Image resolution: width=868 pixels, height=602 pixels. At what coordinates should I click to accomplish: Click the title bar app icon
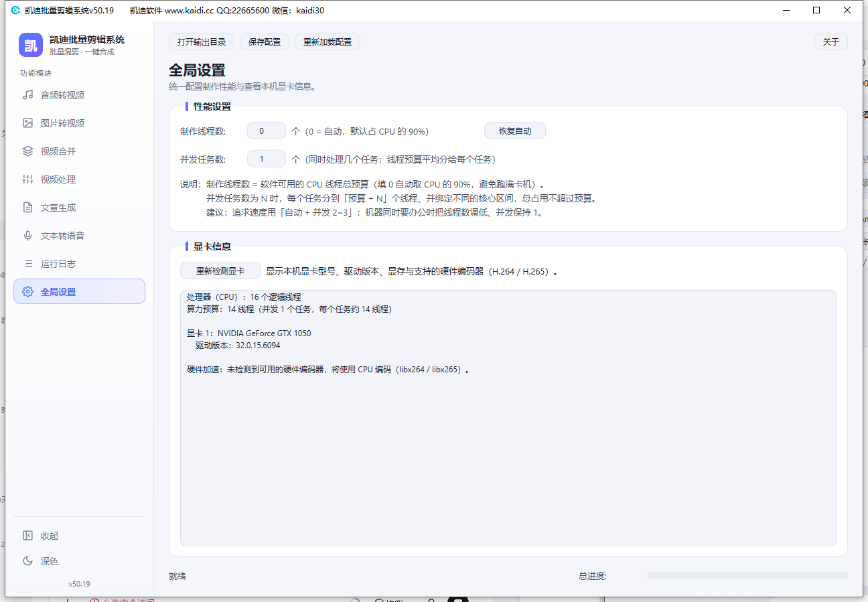coord(16,10)
